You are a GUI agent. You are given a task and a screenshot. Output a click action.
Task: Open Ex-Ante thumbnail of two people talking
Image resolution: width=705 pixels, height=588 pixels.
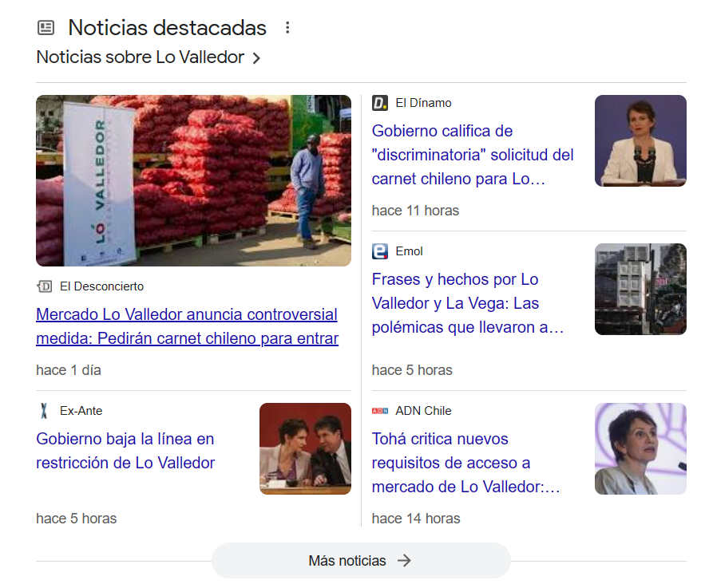click(x=305, y=448)
